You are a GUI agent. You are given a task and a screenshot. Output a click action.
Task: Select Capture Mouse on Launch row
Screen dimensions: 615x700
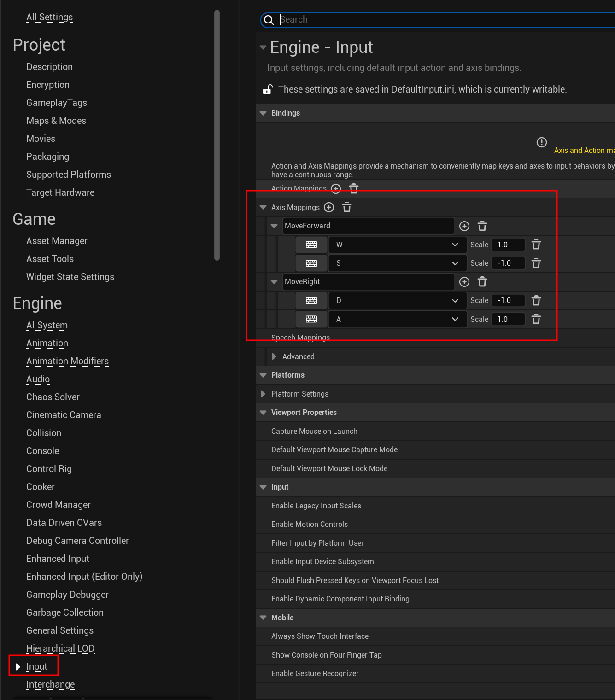click(x=435, y=431)
